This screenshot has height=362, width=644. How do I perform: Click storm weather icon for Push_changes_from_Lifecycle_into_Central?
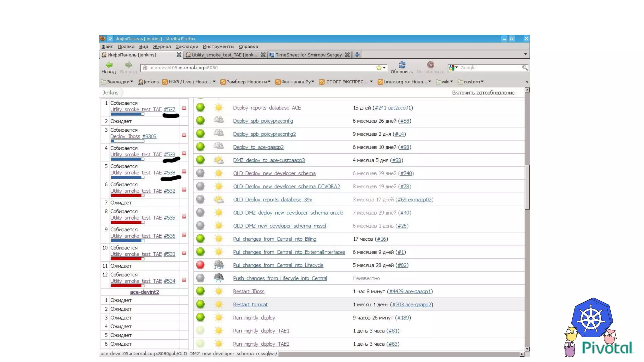pyautogui.click(x=219, y=278)
